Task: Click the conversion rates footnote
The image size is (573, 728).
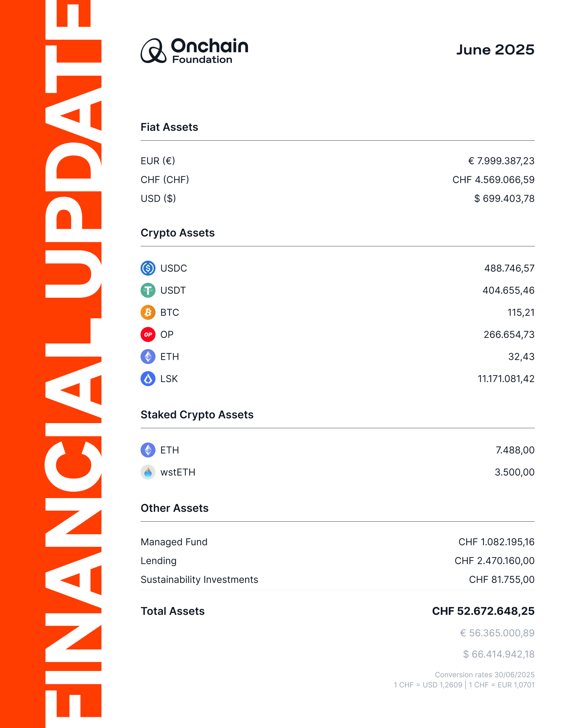Action: tap(464, 680)
